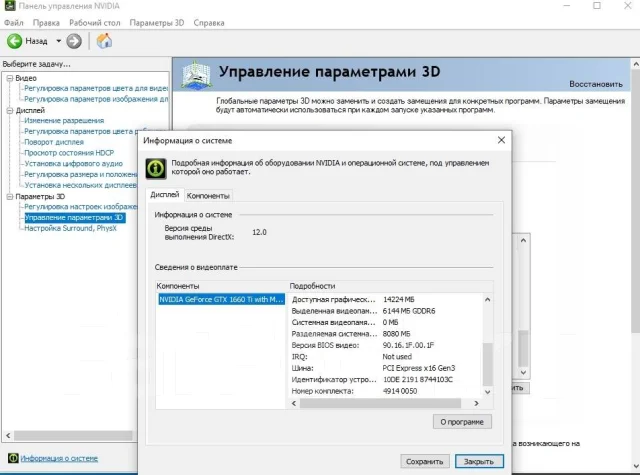The image size is (640, 475).
Task: Click the 14224 МБ value
Action: coord(398,300)
